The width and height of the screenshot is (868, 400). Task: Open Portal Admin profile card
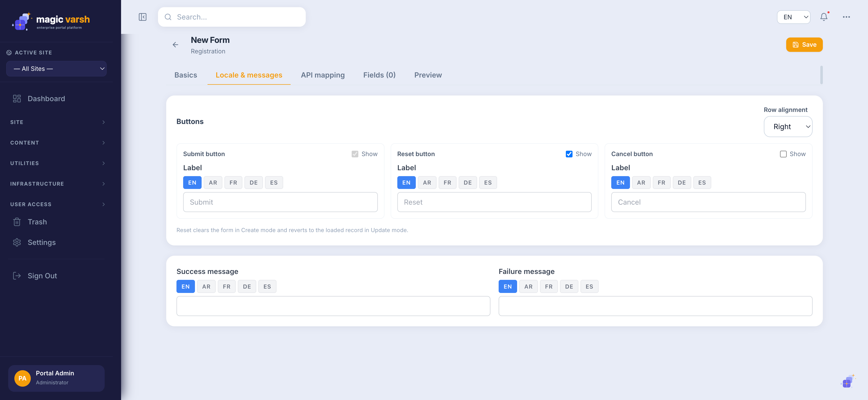56,378
